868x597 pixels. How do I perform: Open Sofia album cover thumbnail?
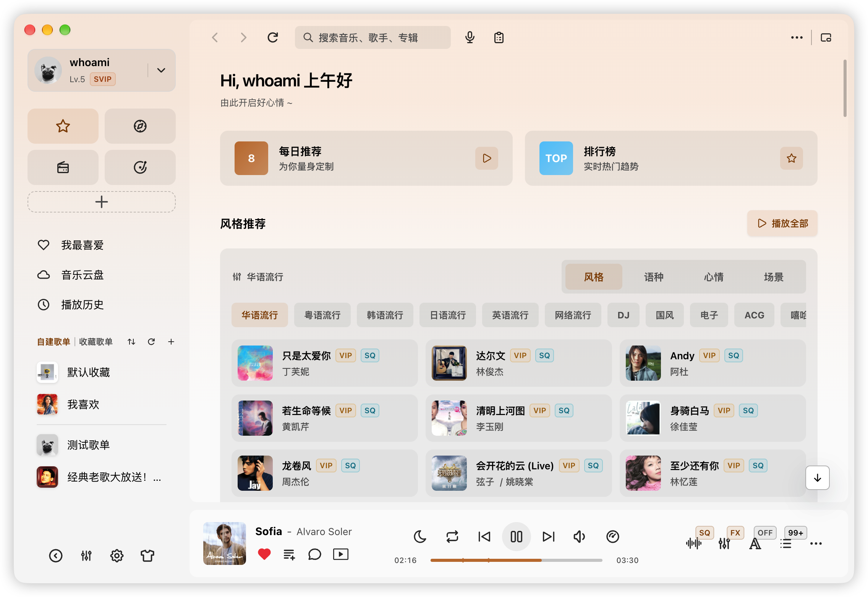point(225,543)
